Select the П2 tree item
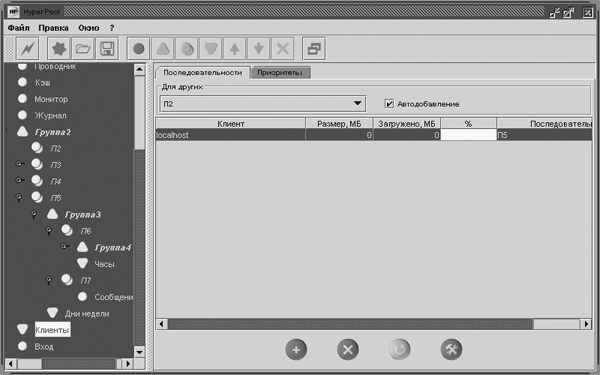Viewport: 600px width, 375px height. coord(56,148)
